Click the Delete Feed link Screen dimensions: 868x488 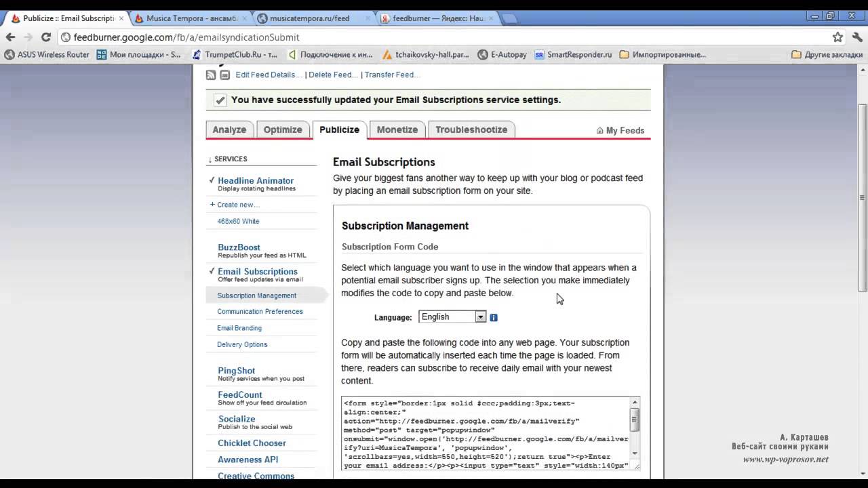[332, 75]
